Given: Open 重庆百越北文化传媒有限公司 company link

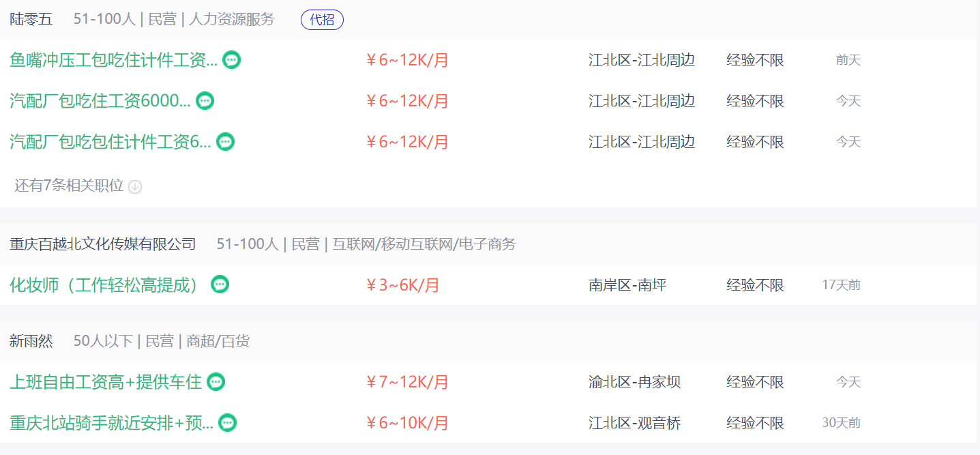Looking at the screenshot, I should [103, 244].
